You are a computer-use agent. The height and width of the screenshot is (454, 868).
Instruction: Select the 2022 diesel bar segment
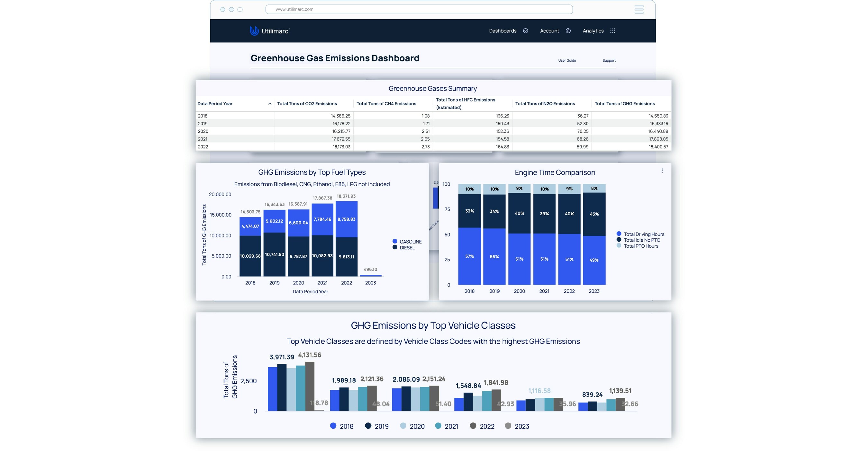click(346, 256)
